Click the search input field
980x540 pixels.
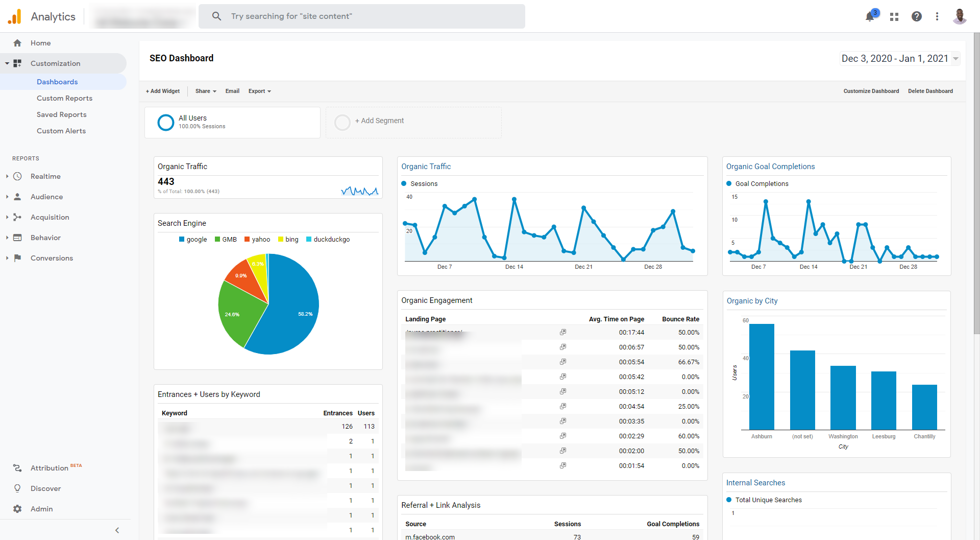[x=362, y=16]
